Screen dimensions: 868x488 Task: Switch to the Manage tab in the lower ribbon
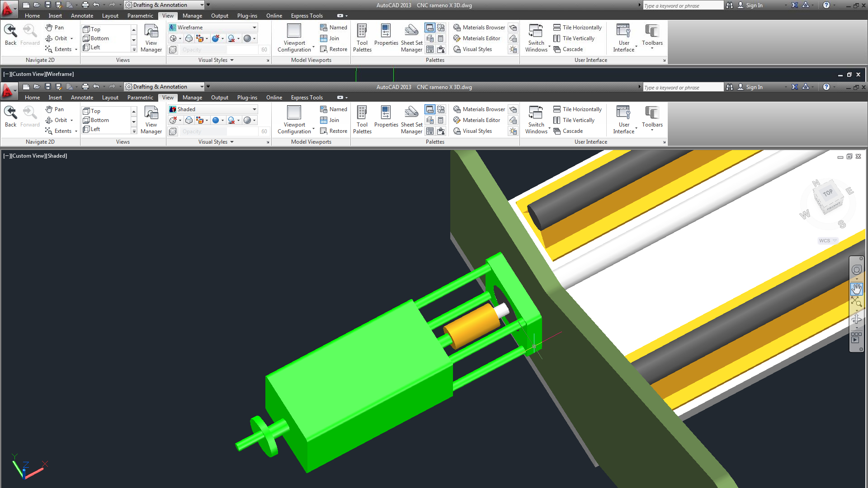coord(192,98)
